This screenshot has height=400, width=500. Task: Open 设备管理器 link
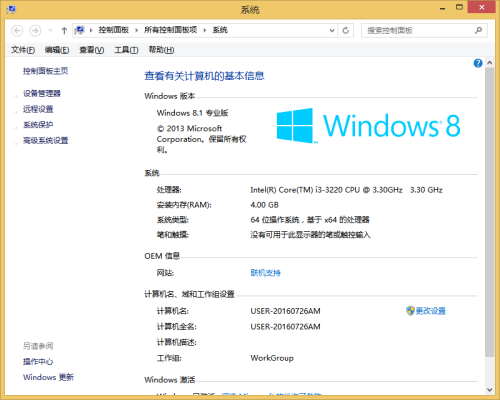[x=42, y=94]
